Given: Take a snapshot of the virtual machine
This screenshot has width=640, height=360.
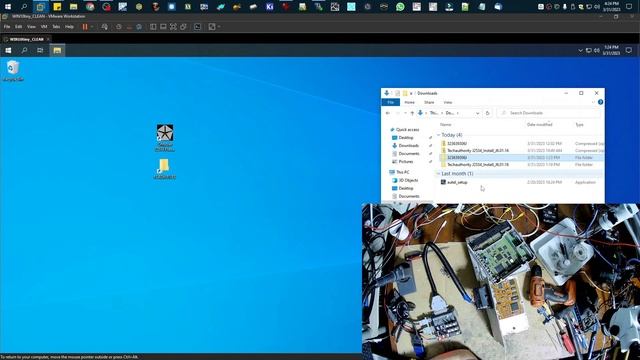Looking at the screenshot, I should pos(119,27).
